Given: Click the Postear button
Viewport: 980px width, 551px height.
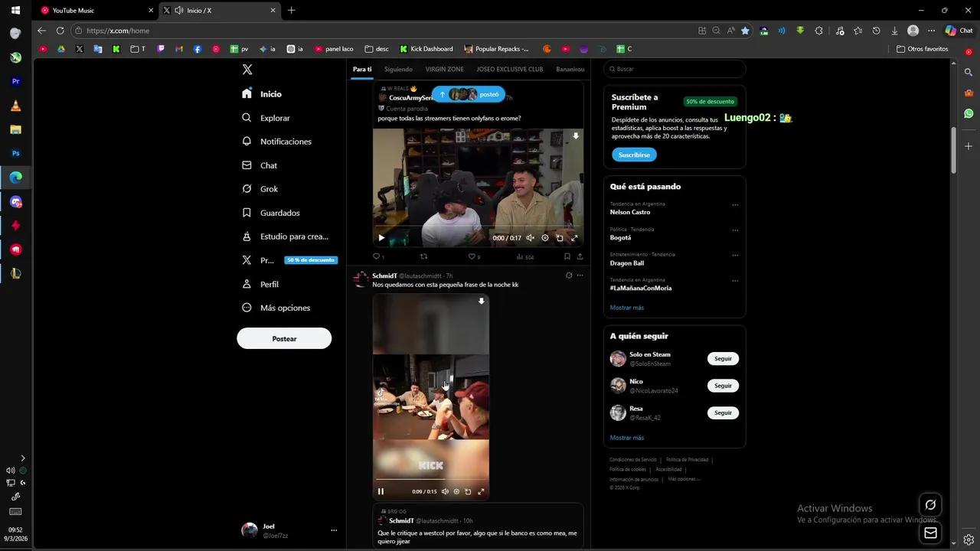Looking at the screenshot, I should [284, 338].
